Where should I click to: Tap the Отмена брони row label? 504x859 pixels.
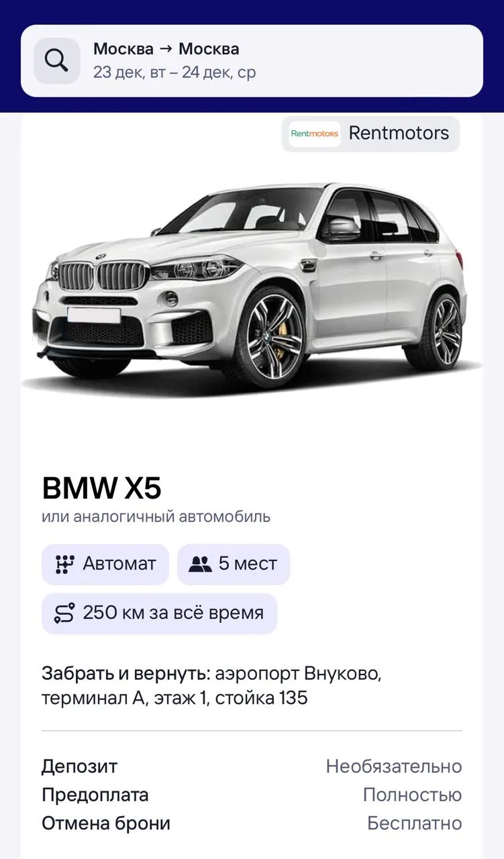coord(106,823)
